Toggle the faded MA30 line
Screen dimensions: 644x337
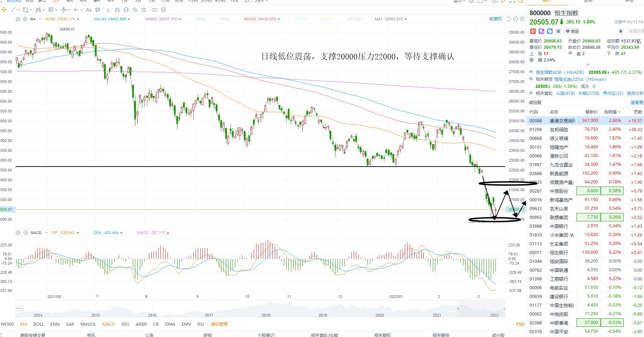coord(201,19)
